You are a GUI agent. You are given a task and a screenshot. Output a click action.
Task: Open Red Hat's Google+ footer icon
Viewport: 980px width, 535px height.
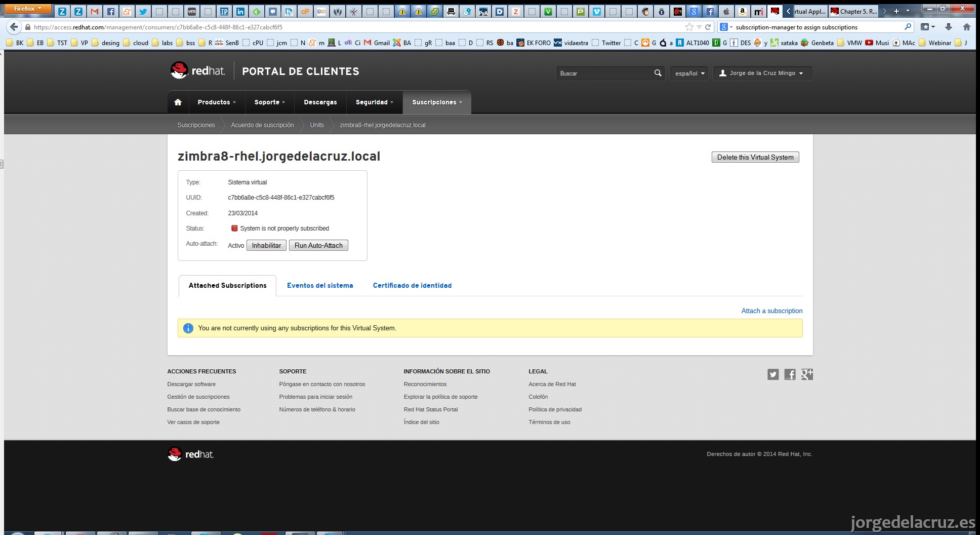pyautogui.click(x=807, y=374)
